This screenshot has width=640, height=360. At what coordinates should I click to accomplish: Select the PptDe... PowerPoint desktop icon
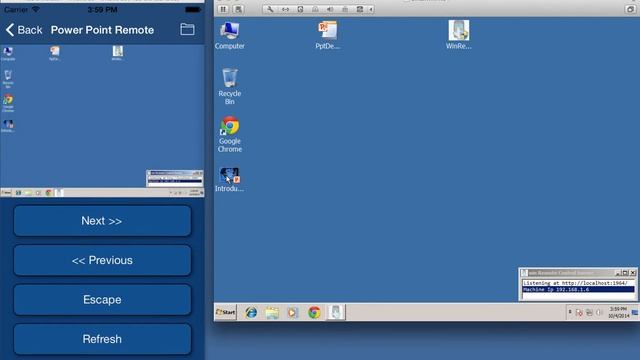tap(327, 36)
